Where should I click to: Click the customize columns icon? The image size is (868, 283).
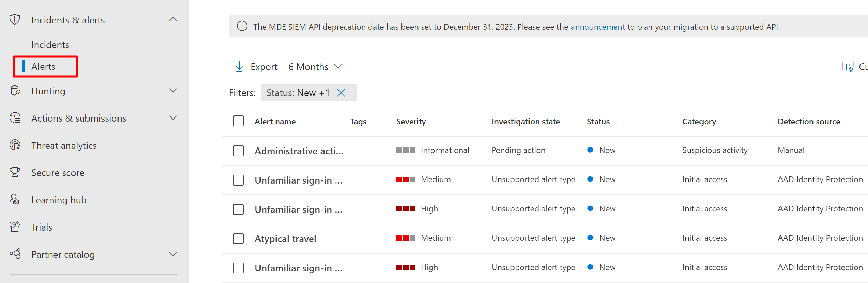pos(848,66)
